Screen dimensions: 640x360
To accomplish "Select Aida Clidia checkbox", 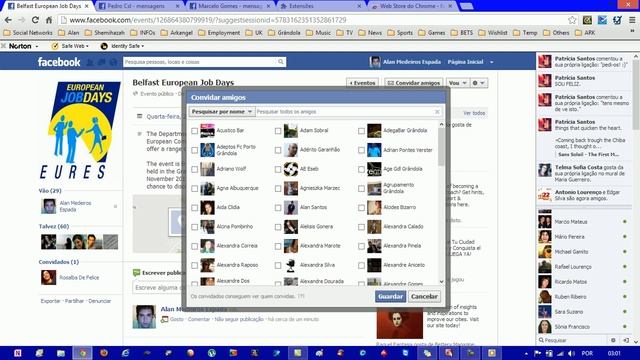I will tap(195, 208).
